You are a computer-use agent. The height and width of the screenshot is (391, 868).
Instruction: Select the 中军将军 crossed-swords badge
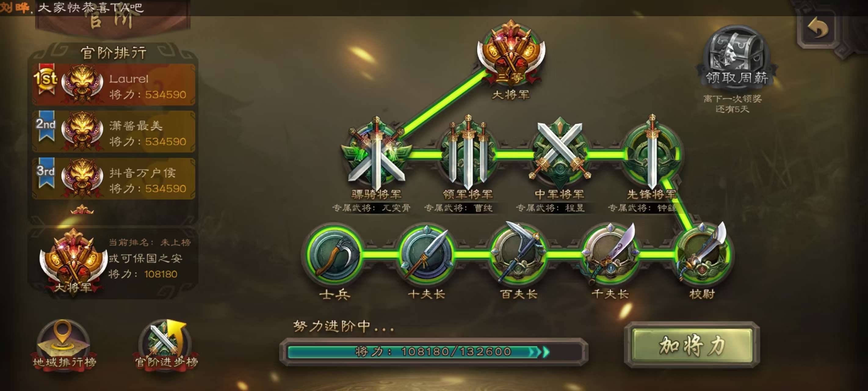click(560, 154)
